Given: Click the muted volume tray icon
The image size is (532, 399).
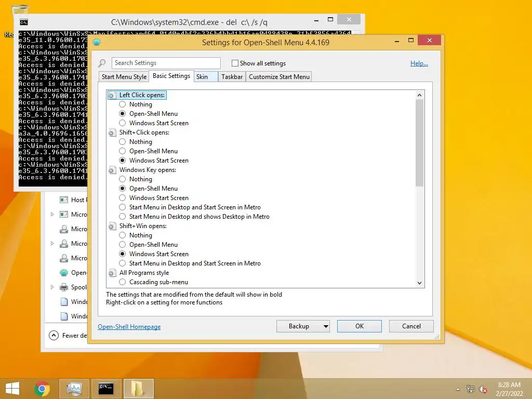Looking at the screenshot, I should [x=483, y=389].
